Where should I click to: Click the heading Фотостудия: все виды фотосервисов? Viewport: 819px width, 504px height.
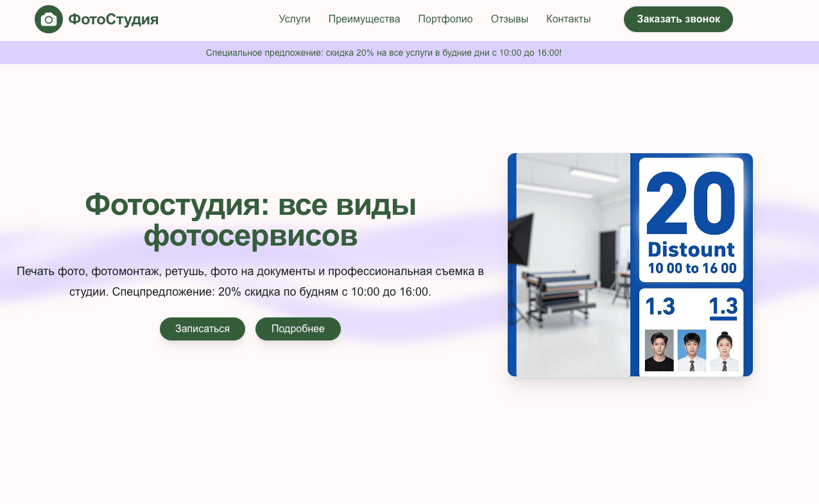250,221
